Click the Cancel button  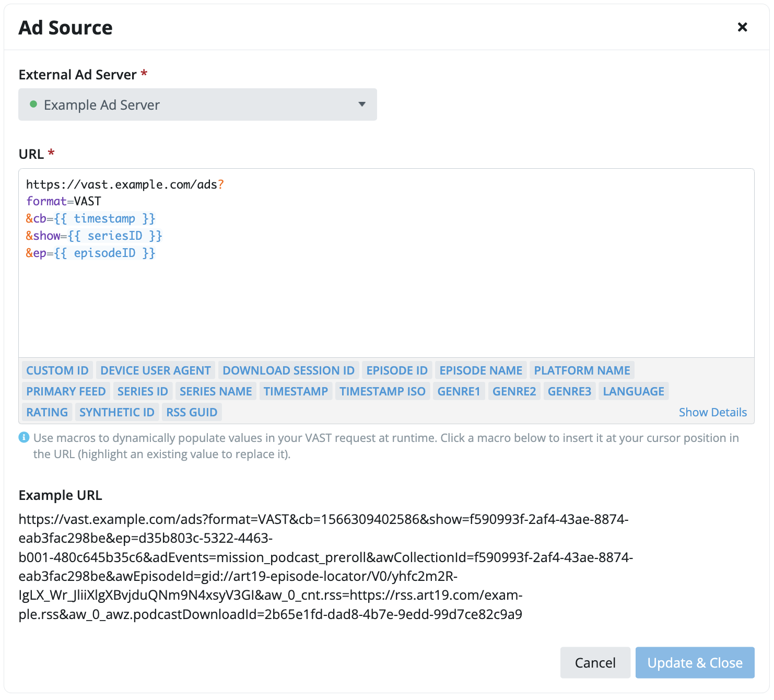click(595, 662)
